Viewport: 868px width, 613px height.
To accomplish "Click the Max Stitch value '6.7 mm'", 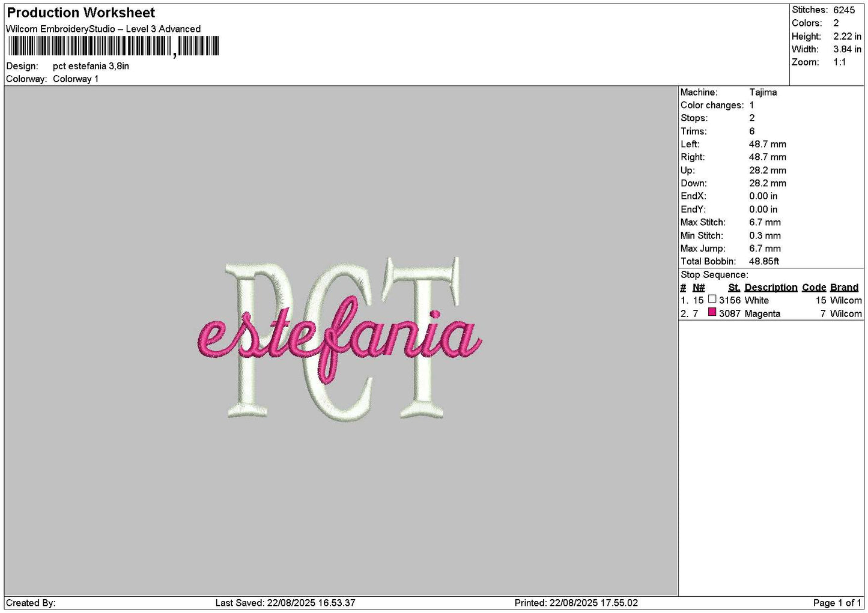I will [765, 222].
